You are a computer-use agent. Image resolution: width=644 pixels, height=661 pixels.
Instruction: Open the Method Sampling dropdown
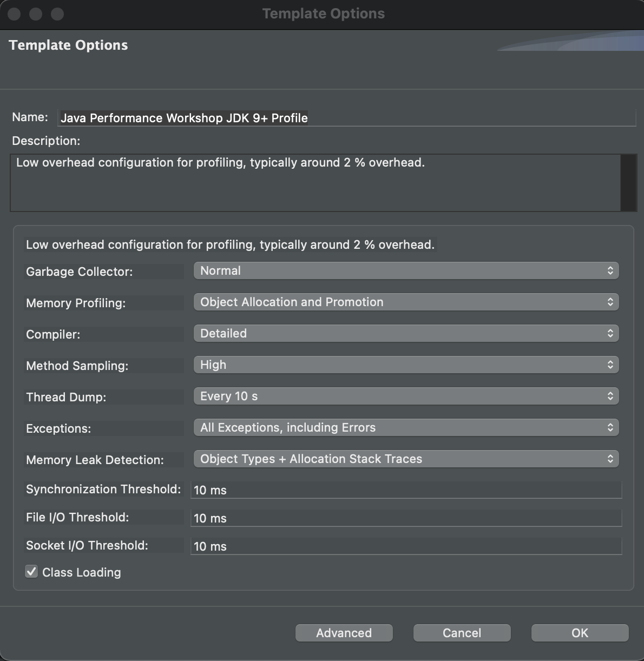tap(406, 365)
